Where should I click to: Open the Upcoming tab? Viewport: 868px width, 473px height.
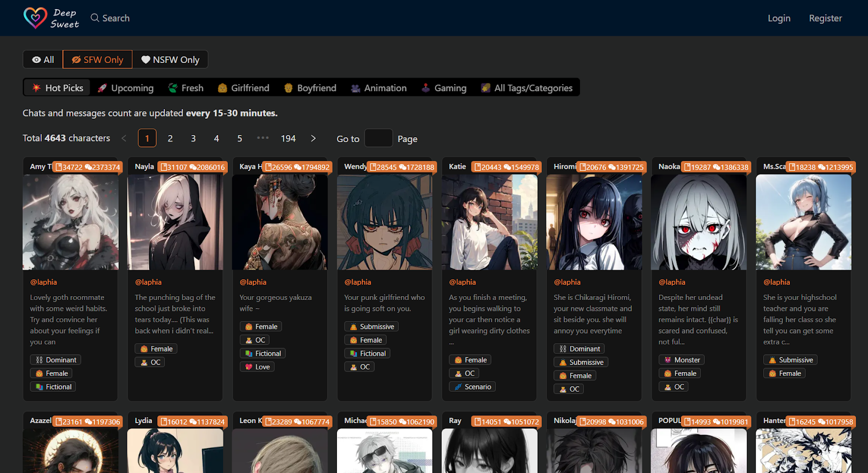click(125, 88)
